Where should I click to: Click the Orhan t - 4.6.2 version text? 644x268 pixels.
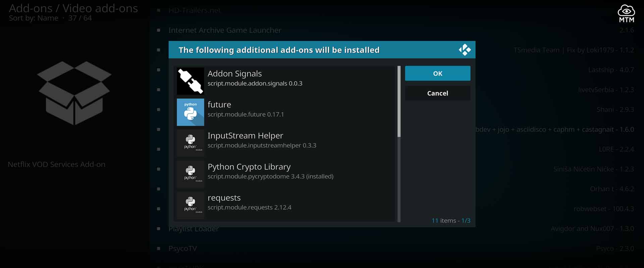[612, 189]
